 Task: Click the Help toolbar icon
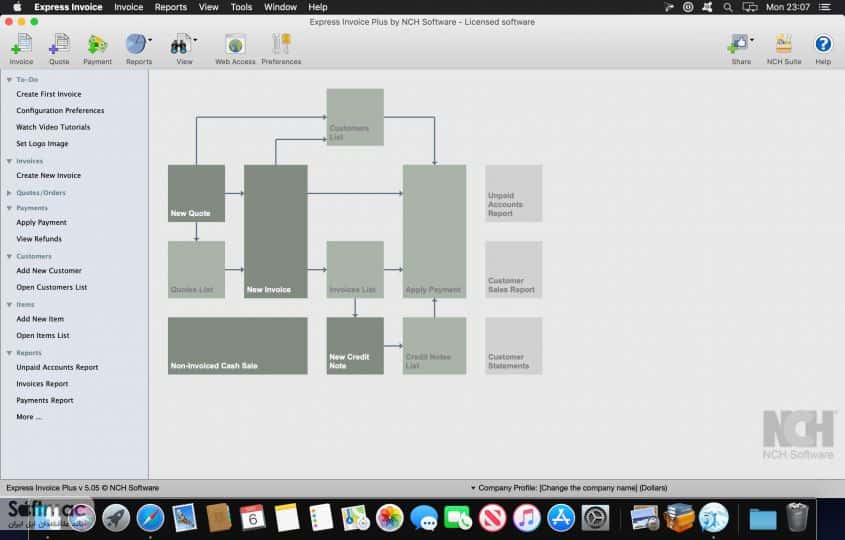tap(823, 49)
